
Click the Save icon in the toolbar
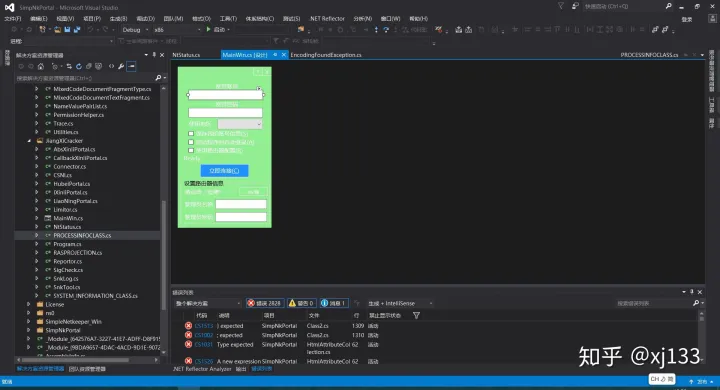click(67, 29)
